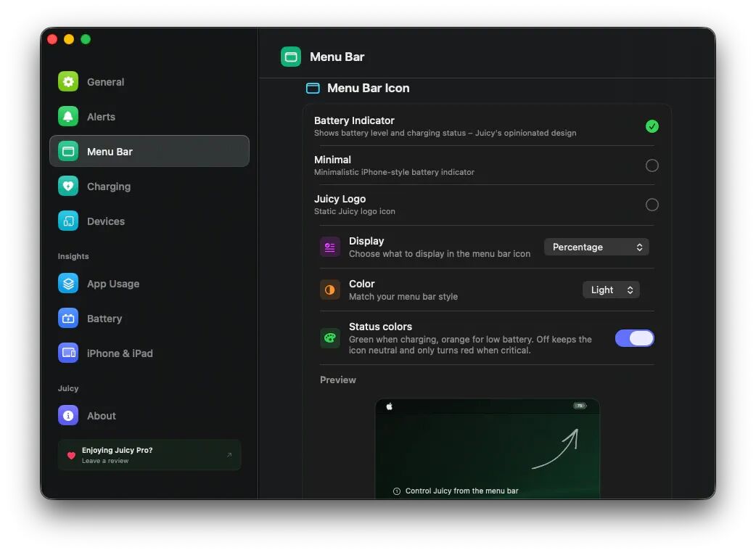Click the App Usage layers icon

[x=68, y=284]
